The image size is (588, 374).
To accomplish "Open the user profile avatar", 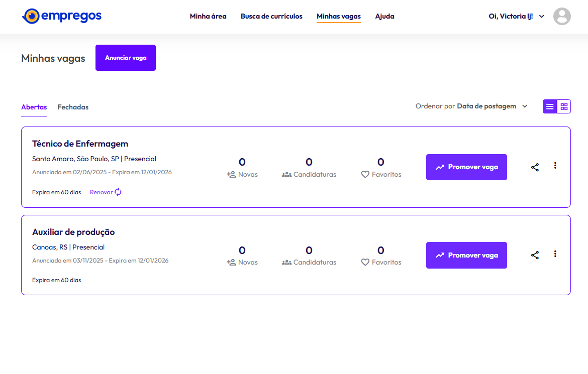I will (561, 17).
